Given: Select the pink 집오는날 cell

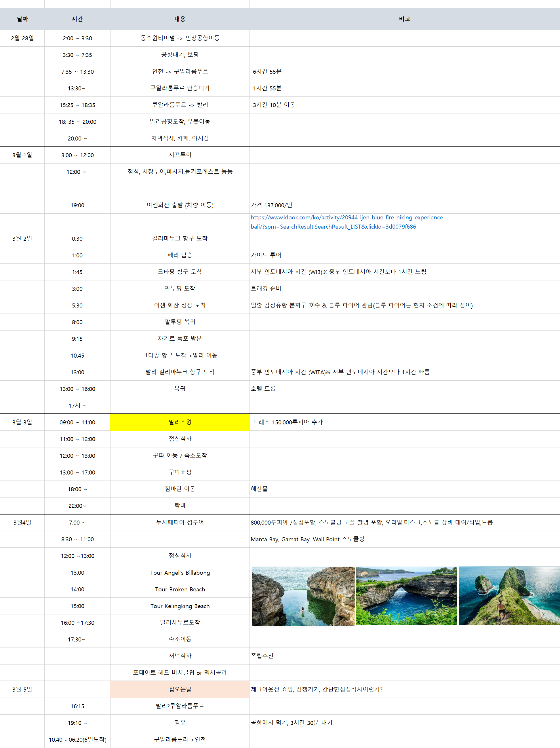Looking at the screenshot, I should (x=180, y=689).
